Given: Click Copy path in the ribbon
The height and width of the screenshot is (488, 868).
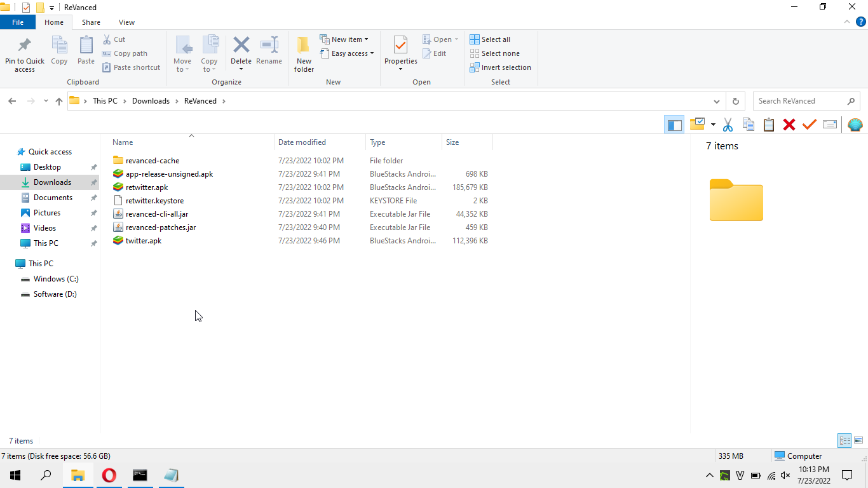Looking at the screenshot, I should (125, 53).
